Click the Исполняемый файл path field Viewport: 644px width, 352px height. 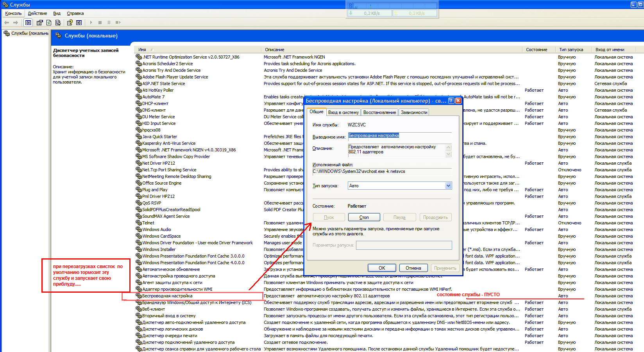(x=382, y=171)
